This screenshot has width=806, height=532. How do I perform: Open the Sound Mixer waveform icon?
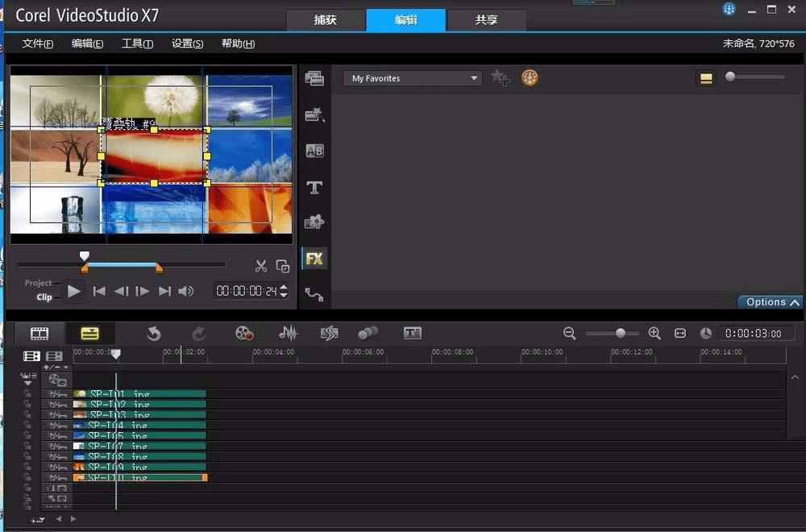click(288, 333)
